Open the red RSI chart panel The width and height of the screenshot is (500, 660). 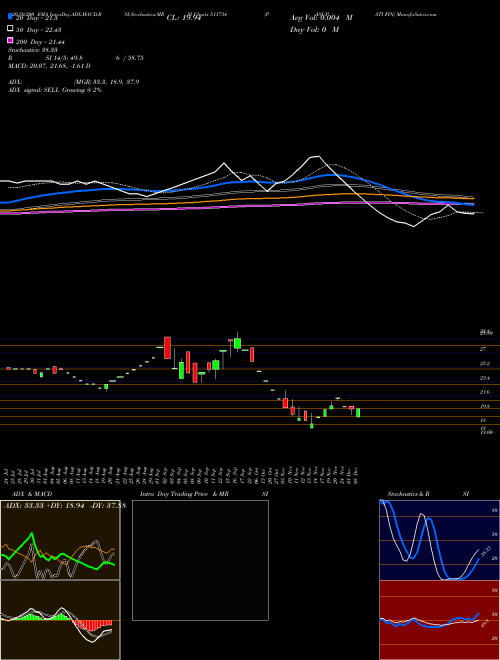pos(440,620)
